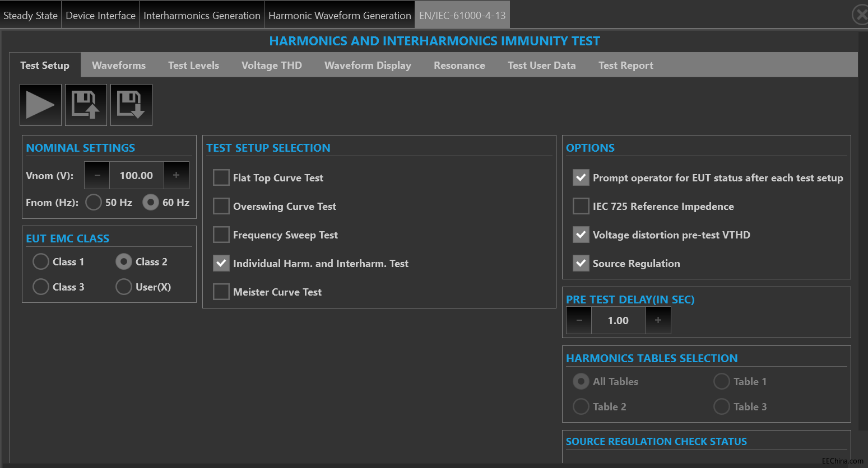Close the panel with the X icon
Screen dimensions: 868x468
tap(860, 15)
